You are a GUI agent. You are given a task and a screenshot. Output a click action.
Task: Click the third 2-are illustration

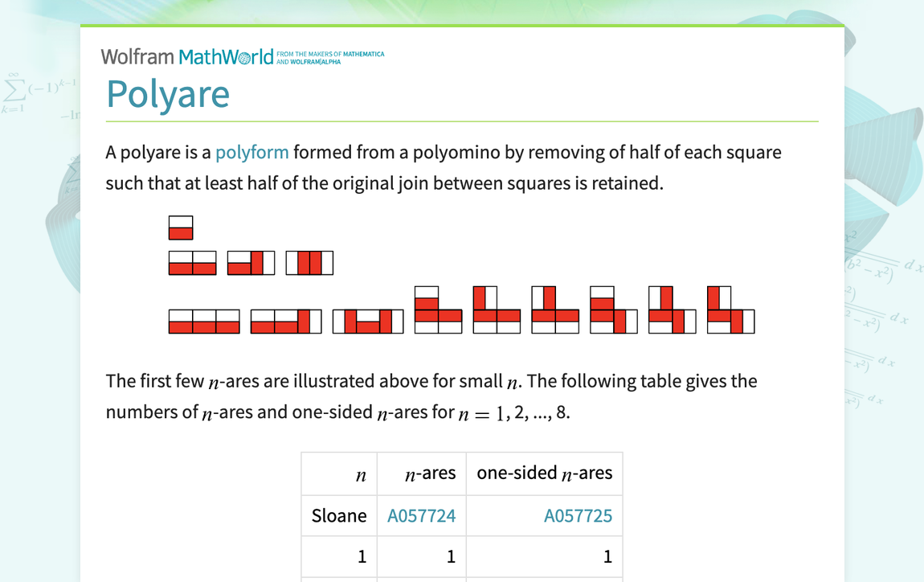pyautogui.click(x=309, y=262)
